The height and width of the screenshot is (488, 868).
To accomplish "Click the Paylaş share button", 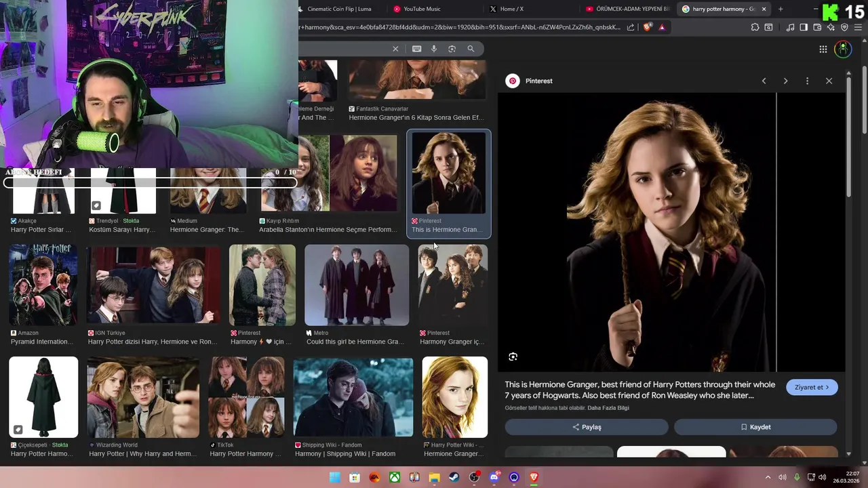I will tap(587, 427).
